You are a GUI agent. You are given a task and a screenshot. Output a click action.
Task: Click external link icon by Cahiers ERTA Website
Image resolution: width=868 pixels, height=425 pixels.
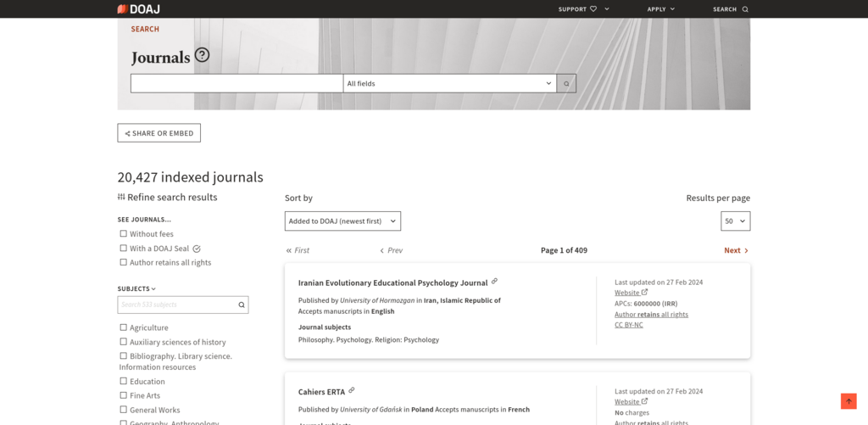644,401
